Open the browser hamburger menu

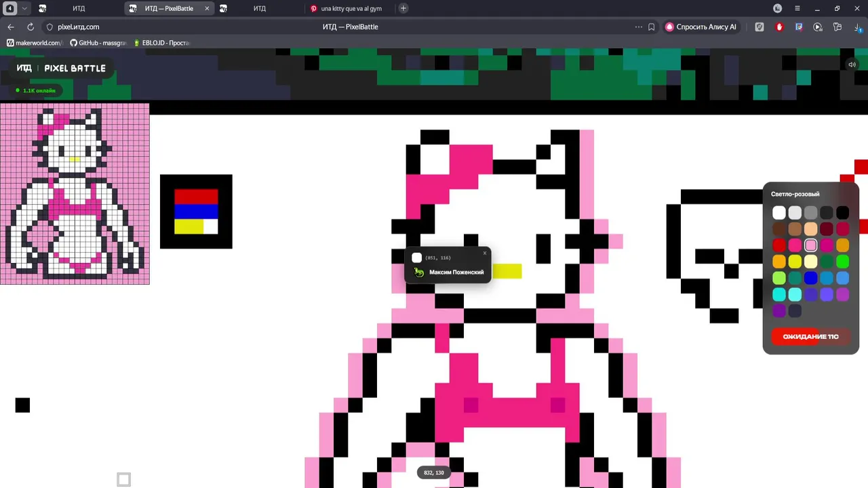(797, 8)
